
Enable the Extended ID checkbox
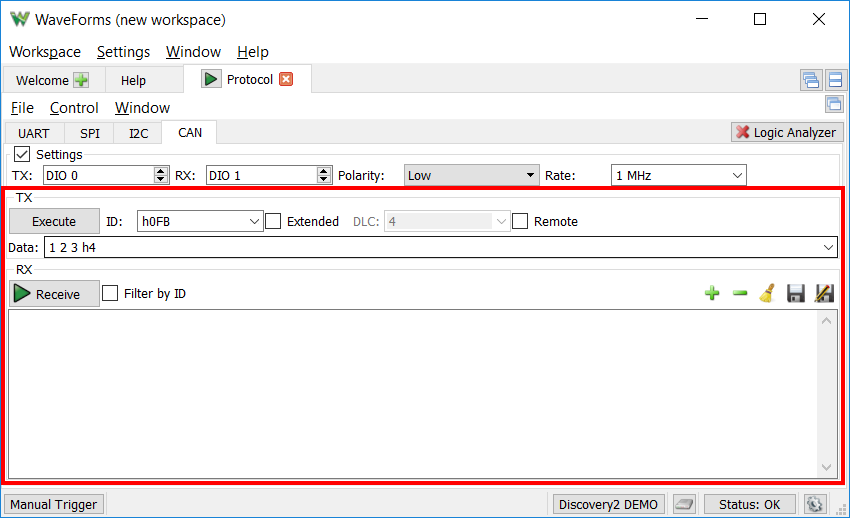tap(273, 221)
